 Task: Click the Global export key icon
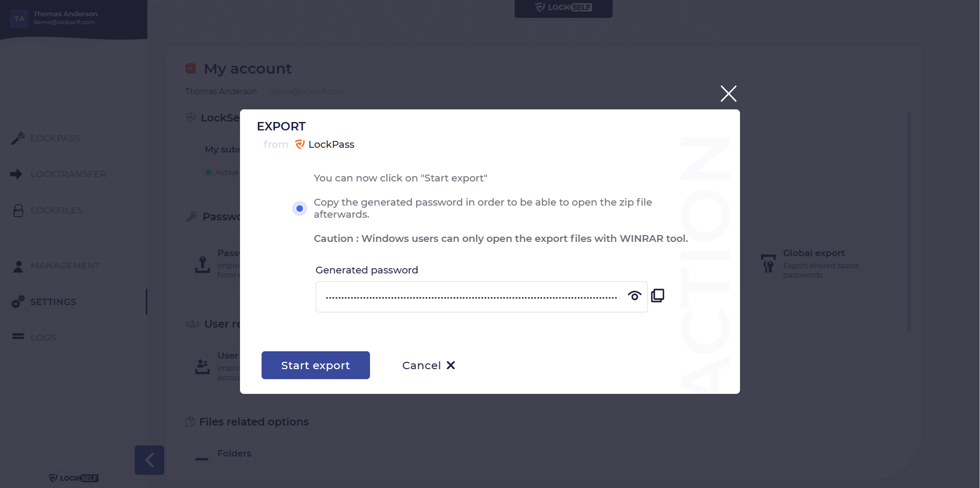(768, 263)
